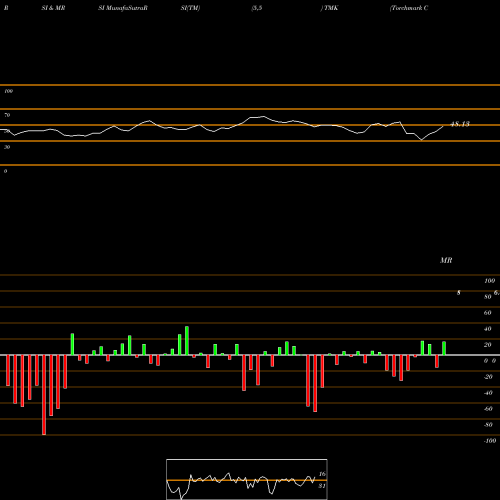Click the mini overview chart thumbnail
The height and width of the screenshot is (500, 500).
click(247, 479)
